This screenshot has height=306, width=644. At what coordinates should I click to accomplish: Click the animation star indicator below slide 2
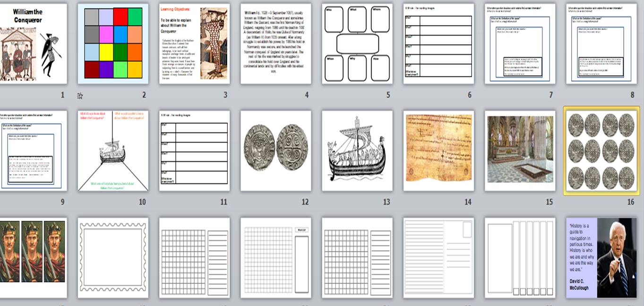[80, 95]
